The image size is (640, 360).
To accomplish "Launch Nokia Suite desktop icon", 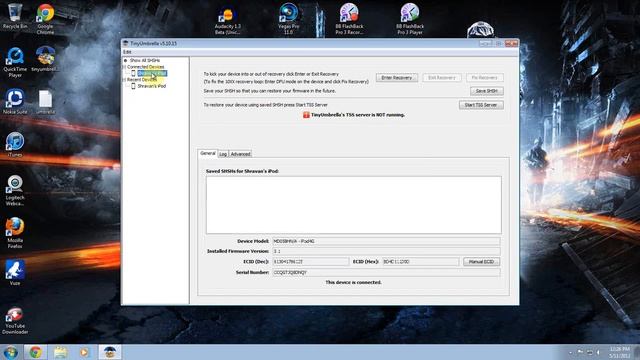I will pyautogui.click(x=15, y=102).
